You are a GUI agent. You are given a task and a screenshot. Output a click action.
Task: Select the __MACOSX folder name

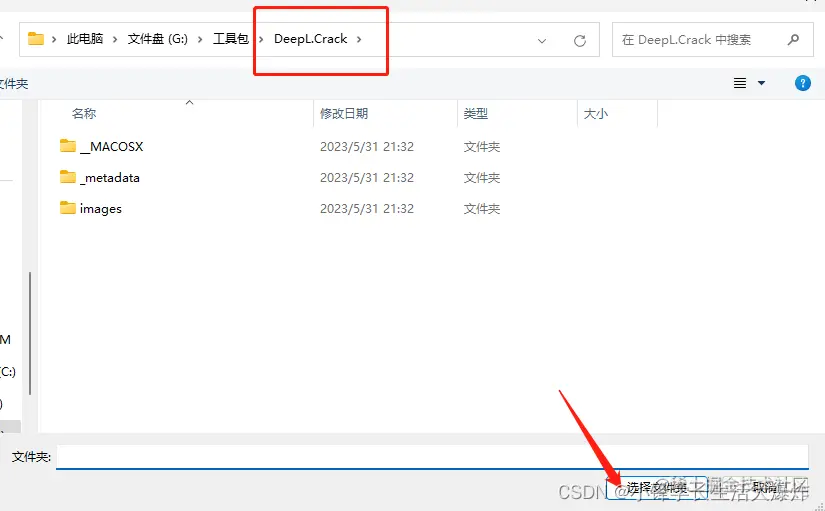(111, 146)
